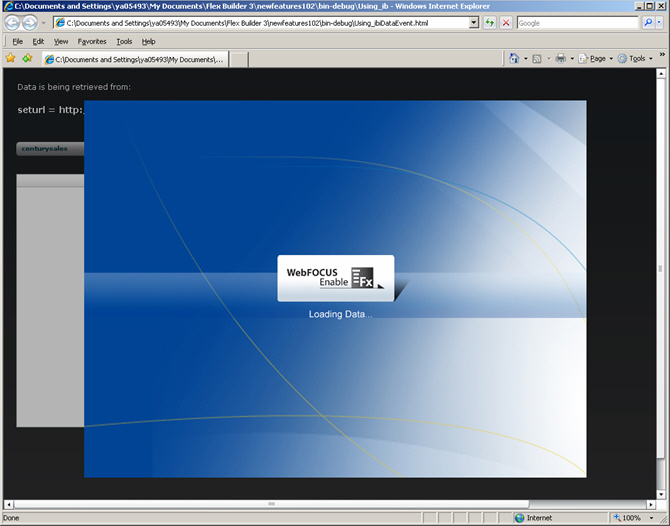Select the C:\Documents and Settings tab
Viewport: 670px width, 526px height.
coord(135,59)
